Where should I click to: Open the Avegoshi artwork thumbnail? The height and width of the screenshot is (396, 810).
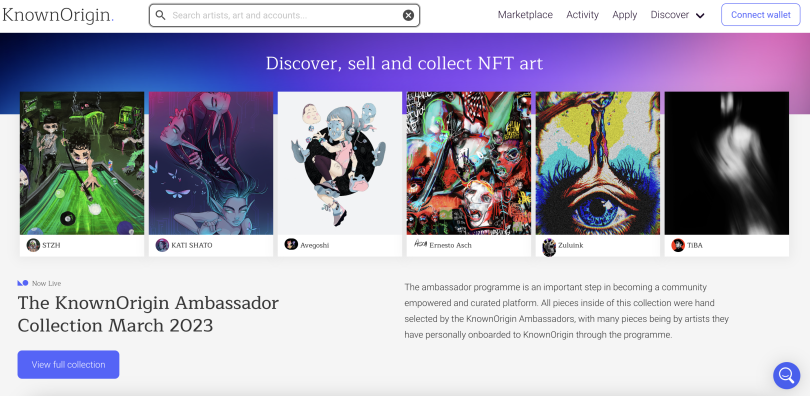[340, 163]
